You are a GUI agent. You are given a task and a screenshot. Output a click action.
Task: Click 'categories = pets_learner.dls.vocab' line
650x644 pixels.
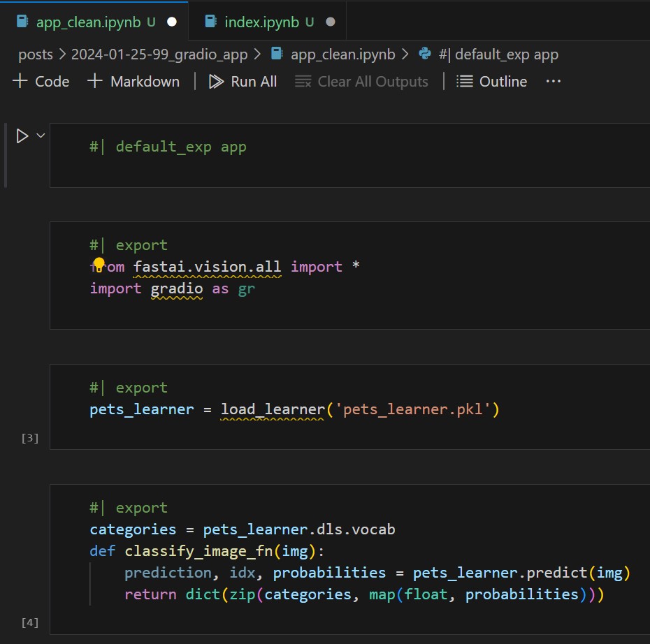[x=243, y=529]
